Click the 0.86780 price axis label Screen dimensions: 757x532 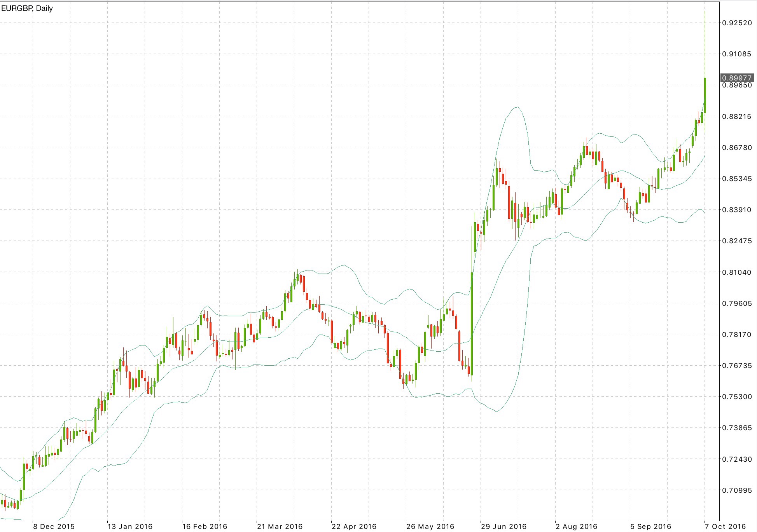pos(737,148)
